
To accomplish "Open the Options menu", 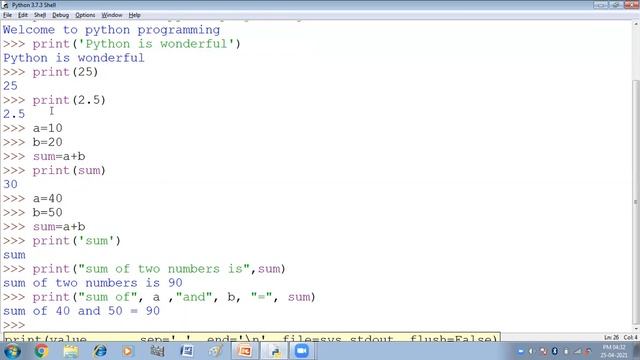I will pos(85,15).
